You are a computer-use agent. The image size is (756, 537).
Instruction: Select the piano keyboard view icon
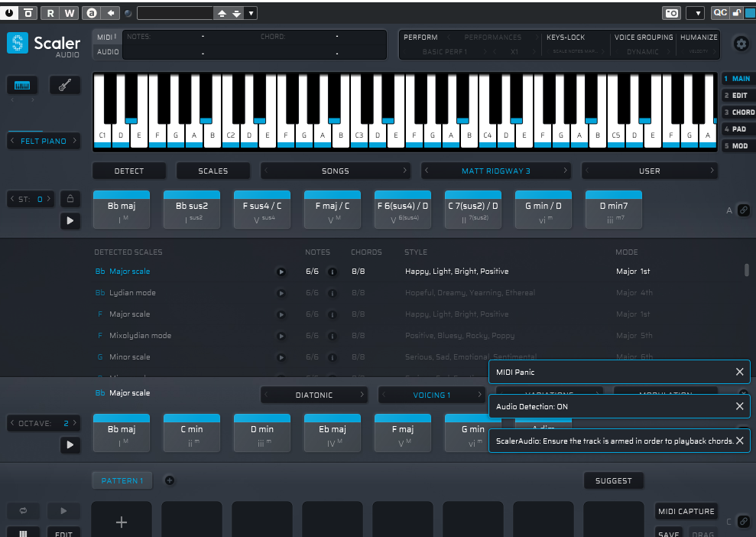[x=22, y=85]
